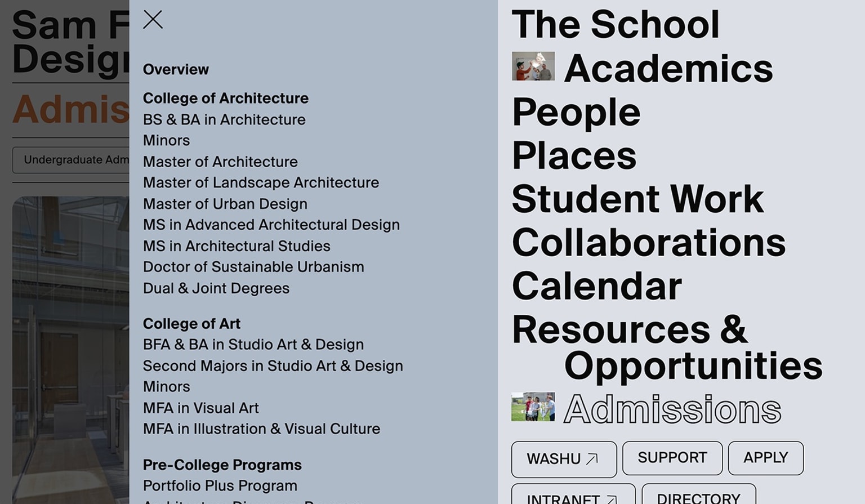Open Resources & Opportunities menu item

click(x=666, y=347)
